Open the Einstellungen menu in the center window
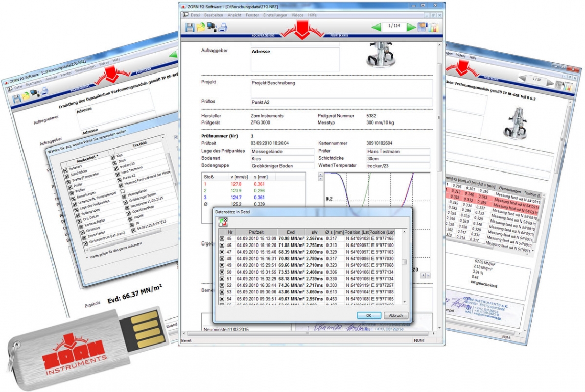The image size is (585, 392). (275, 15)
